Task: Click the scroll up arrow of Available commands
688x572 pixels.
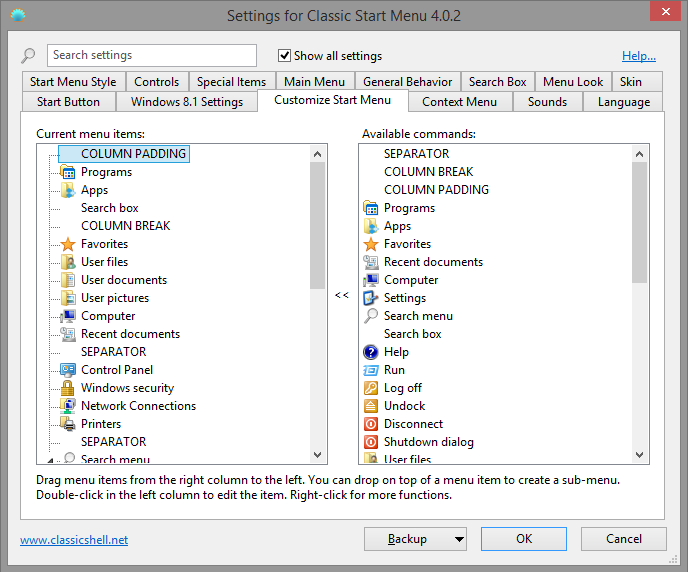Action: 639,154
